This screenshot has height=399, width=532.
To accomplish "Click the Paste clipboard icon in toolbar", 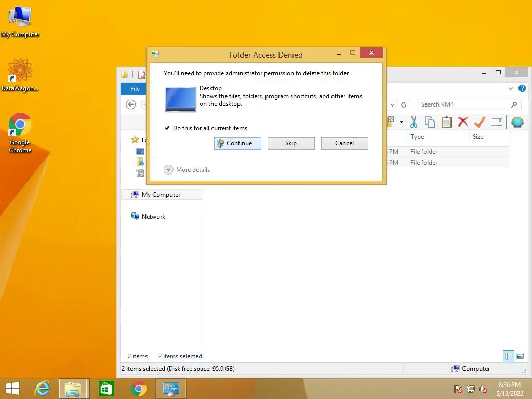I will click(446, 122).
